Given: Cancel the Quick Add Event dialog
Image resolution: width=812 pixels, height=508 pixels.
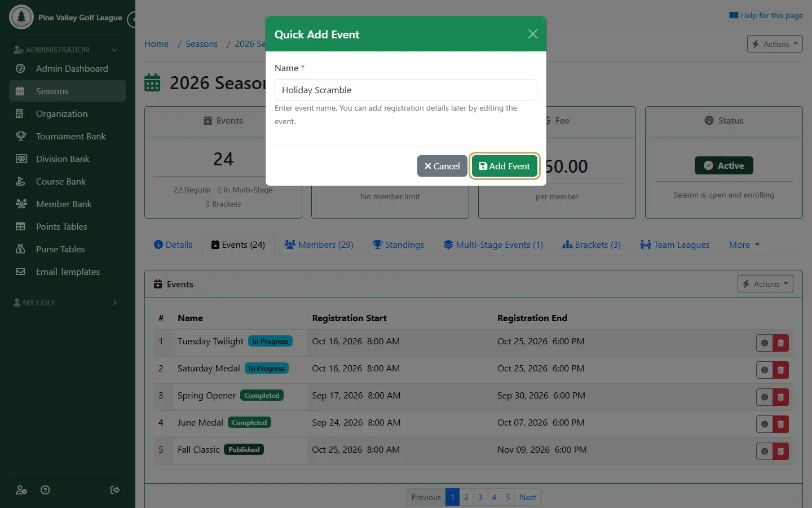Looking at the screenshot, I should [442, 166].
